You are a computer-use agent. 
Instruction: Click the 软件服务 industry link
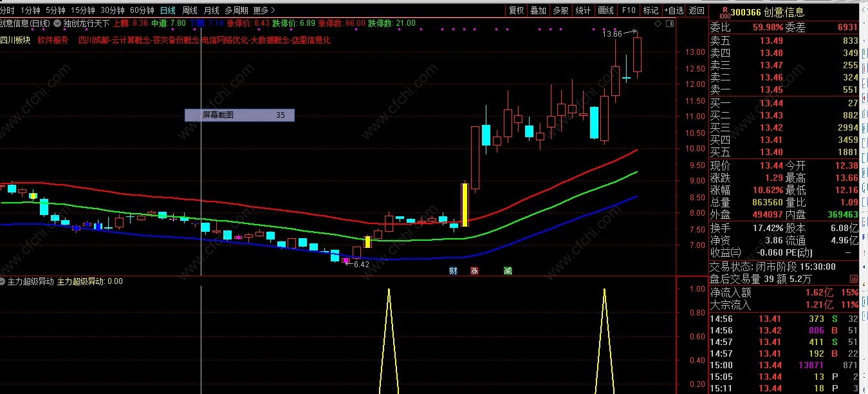(53, 40)
